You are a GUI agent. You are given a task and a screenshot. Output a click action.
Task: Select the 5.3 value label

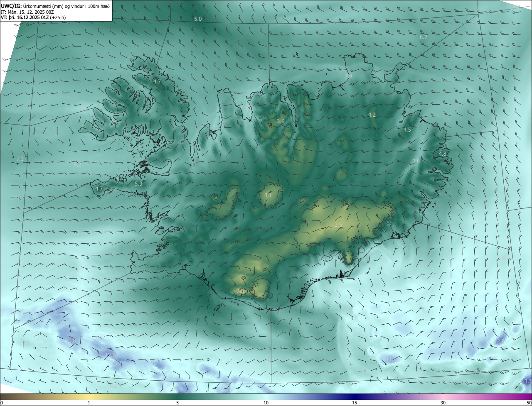(x=138, y=183)
